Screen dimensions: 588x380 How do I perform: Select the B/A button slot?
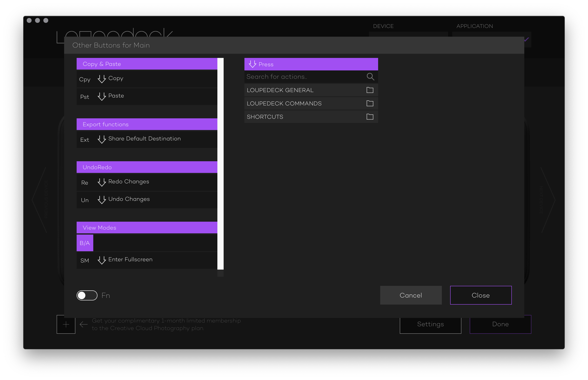click(85, 243)
